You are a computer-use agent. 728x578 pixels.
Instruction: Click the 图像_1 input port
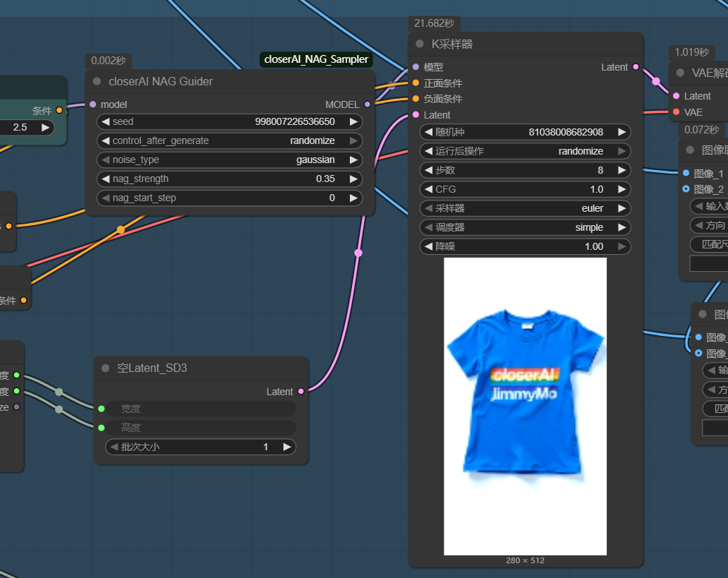click(686, 173)
